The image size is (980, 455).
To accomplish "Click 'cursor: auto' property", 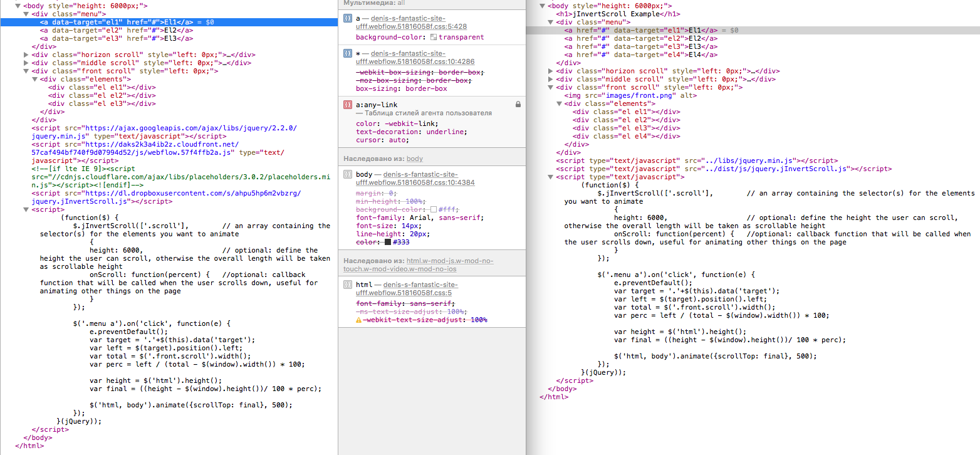I will 383,140.
